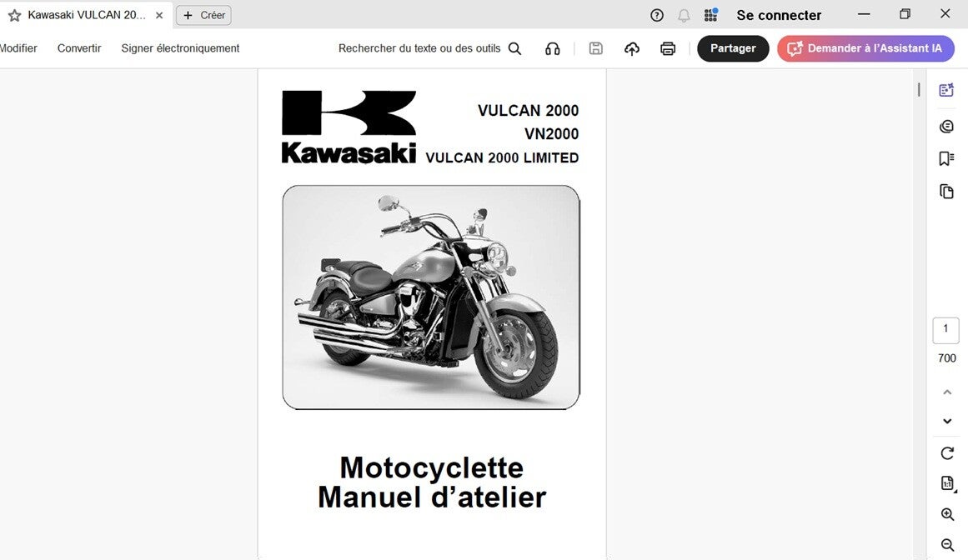Screen dimensions: 968x560
Task: Open the AI assistant panel icon in sidebar
Action: (946, 90)
